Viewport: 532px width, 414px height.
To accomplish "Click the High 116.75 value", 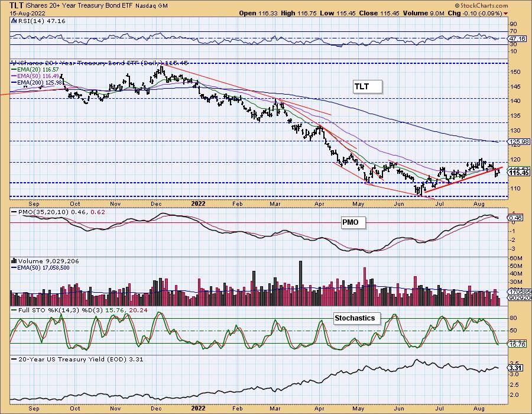I will point(299,13).
